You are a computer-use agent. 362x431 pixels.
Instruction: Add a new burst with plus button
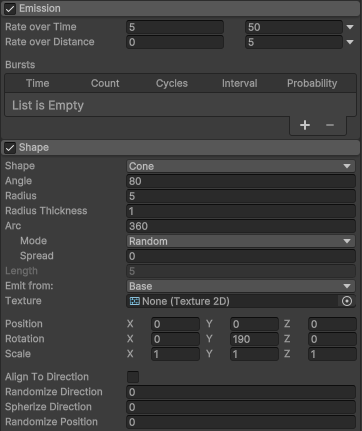[305, 125]
